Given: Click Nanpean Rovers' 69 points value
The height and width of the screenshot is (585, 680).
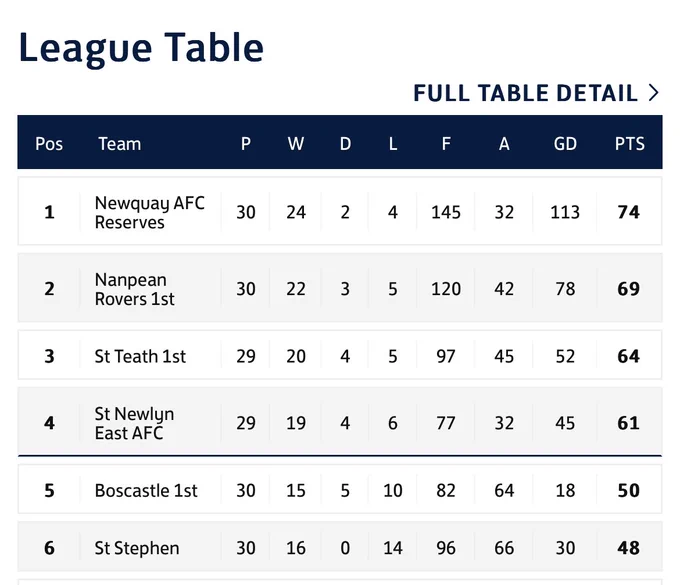Looking at the screenshot, I should (628, 289).
